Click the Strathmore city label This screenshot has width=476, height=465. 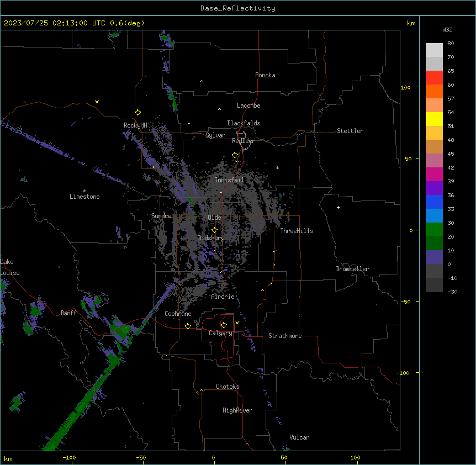[x=285, y=336]
